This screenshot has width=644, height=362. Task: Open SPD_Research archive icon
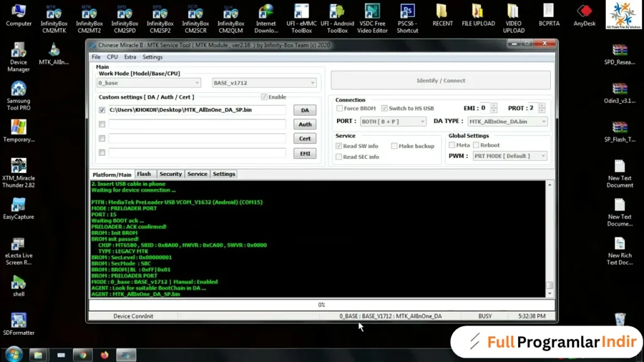[x=619, y=54]
